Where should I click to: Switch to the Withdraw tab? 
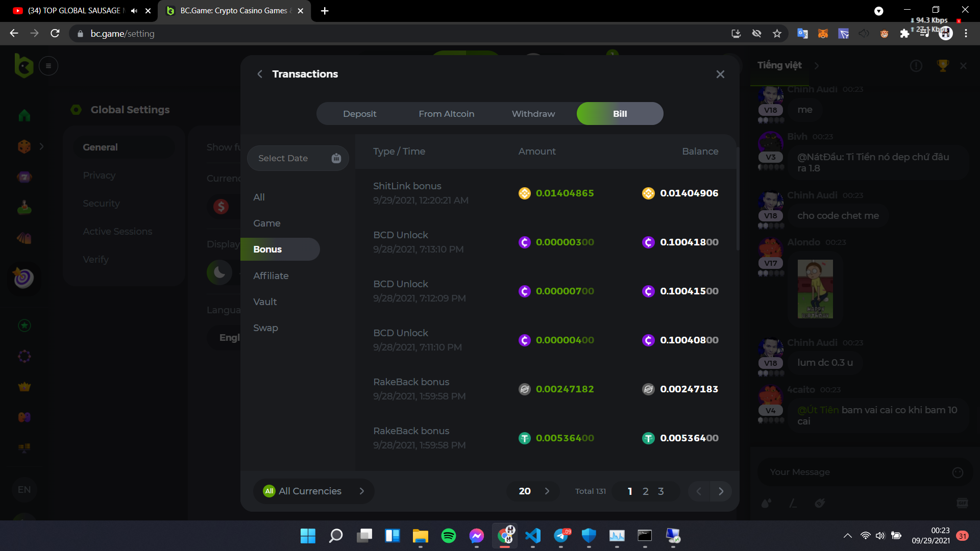coord(533,114)
